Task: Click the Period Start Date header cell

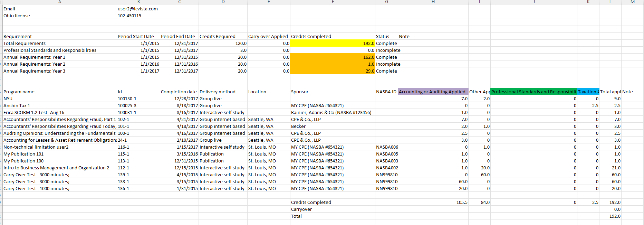Action: coord(136,37)
